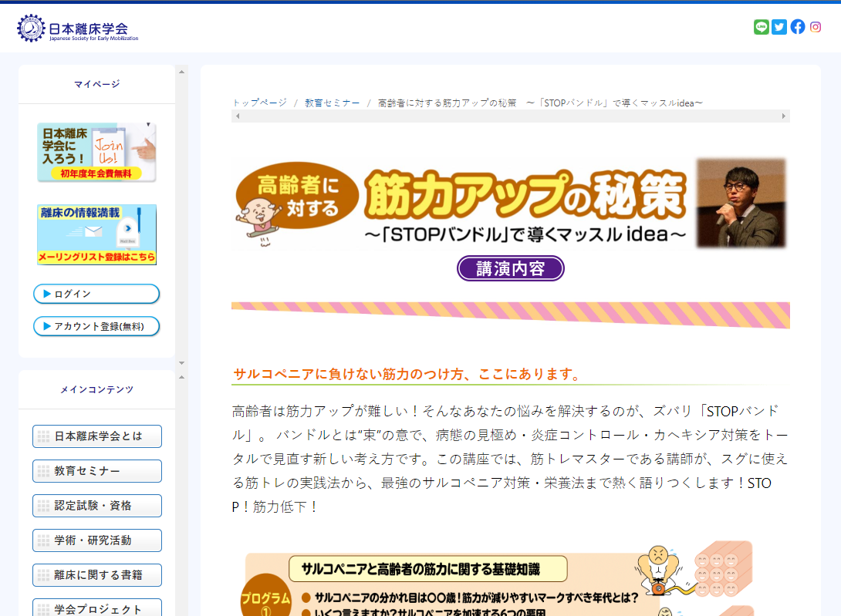Open the 日本離床学会に入ろう join banner
841x616 pixels.
96,152
